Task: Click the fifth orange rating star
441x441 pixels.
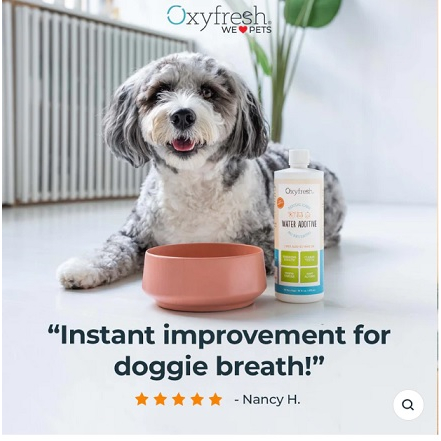Action: (216, 399)
